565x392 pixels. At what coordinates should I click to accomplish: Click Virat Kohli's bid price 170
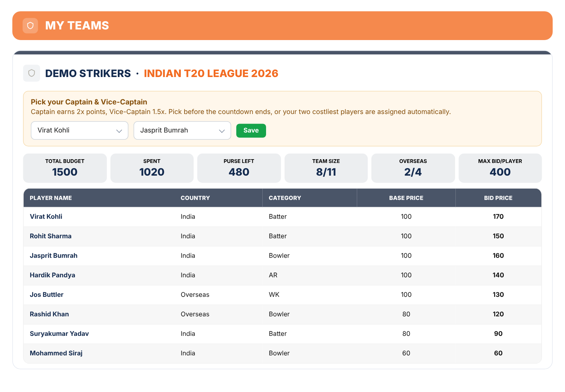498,216
